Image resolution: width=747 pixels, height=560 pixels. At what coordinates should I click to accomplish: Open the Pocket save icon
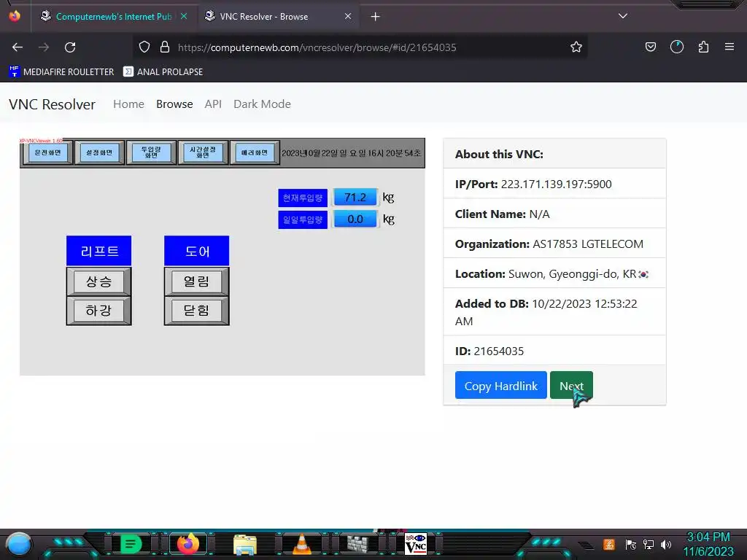click(650, 47)
